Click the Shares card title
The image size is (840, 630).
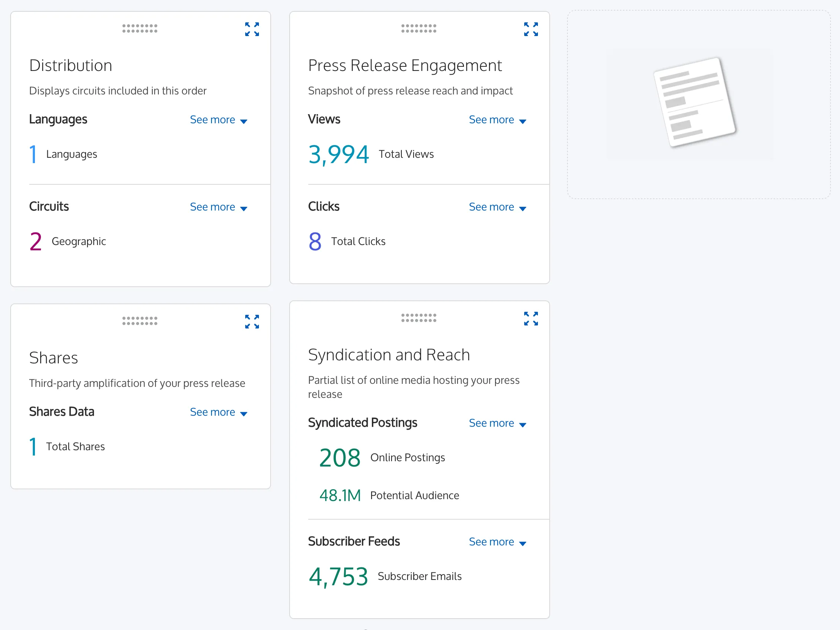pos(53,358)
